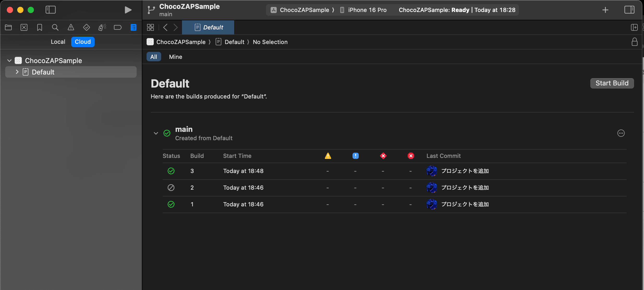Switch to the Local tab
This screenshot has height=290, width=644.
tap(58, 42)
